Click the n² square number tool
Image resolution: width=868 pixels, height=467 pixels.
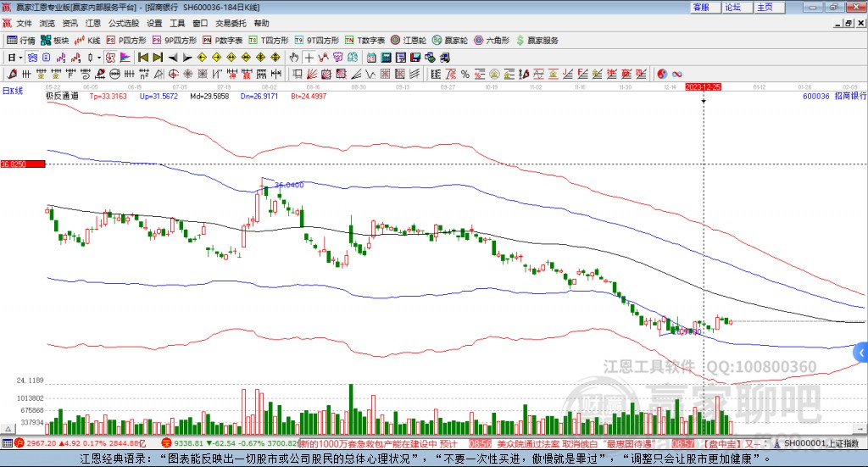click(144, 74)
